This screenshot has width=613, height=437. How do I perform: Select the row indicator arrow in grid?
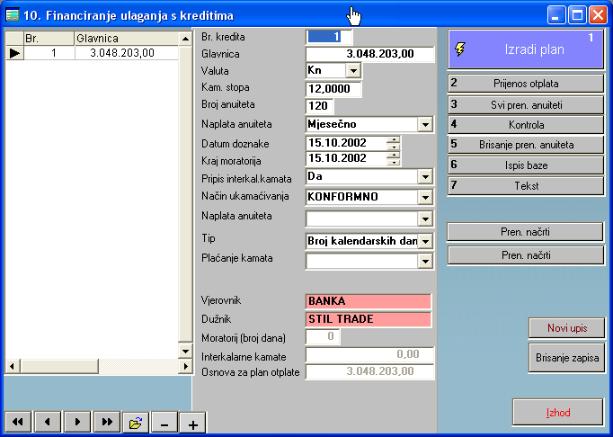point(14,53)
